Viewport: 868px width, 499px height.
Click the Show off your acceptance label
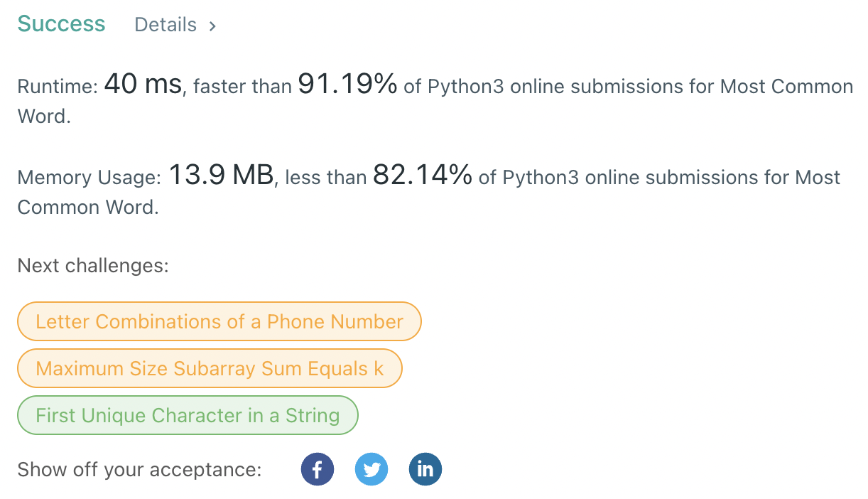(x=139, y=470)
